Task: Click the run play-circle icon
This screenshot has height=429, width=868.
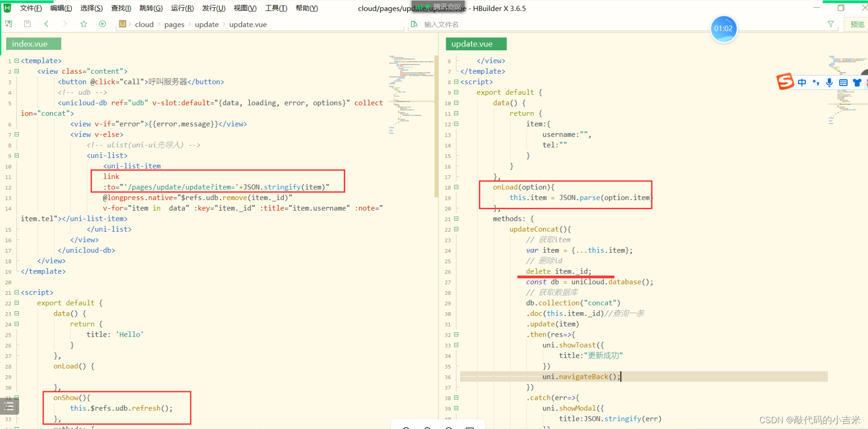Action: [102, 24]
